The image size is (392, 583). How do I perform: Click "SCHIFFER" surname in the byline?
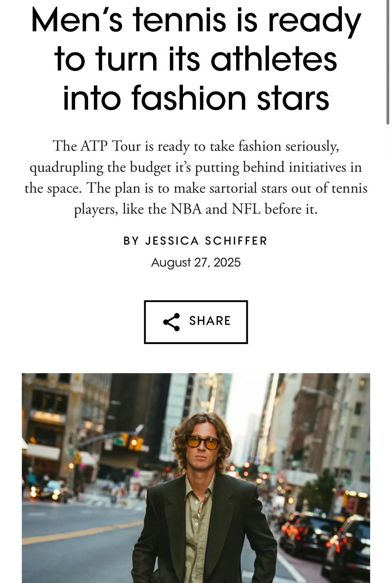(x=236, y=241)
